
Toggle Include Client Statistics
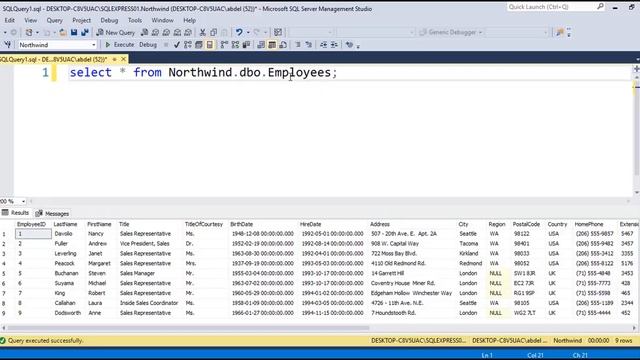click(246, 45)
